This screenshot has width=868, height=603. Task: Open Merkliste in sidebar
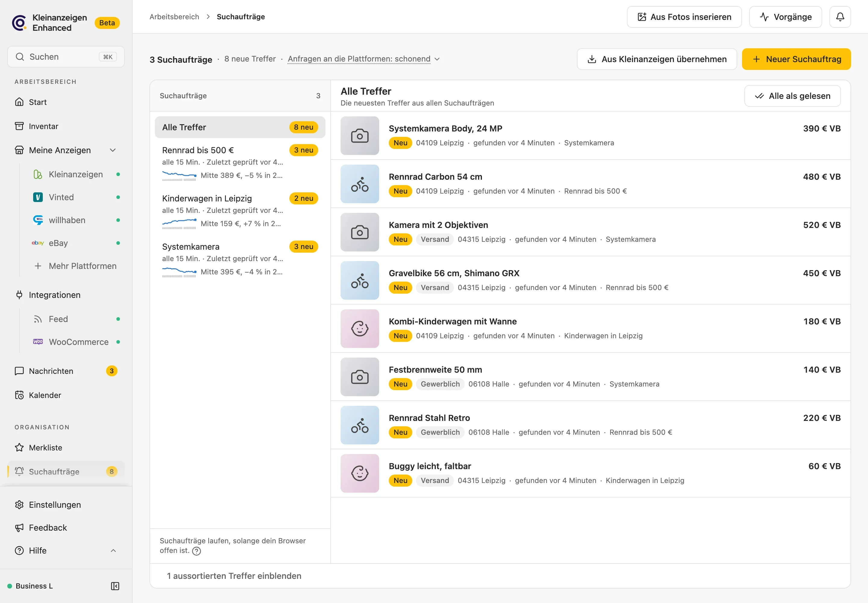click(x=66, y=448)
